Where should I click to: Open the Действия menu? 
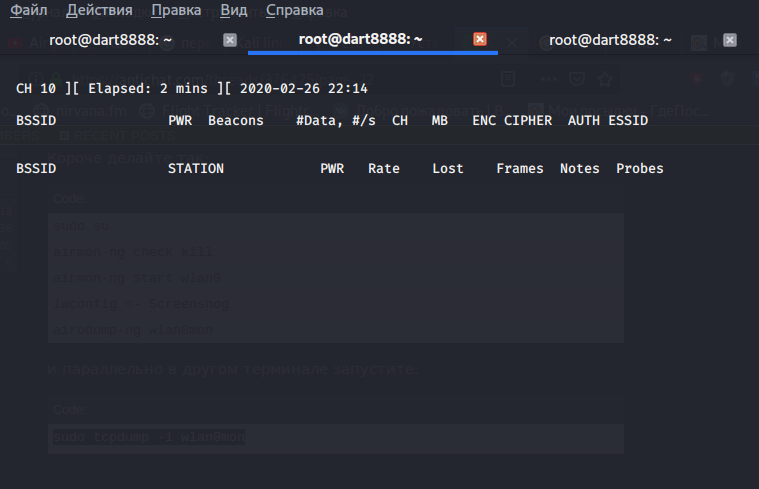coord(99,11)
